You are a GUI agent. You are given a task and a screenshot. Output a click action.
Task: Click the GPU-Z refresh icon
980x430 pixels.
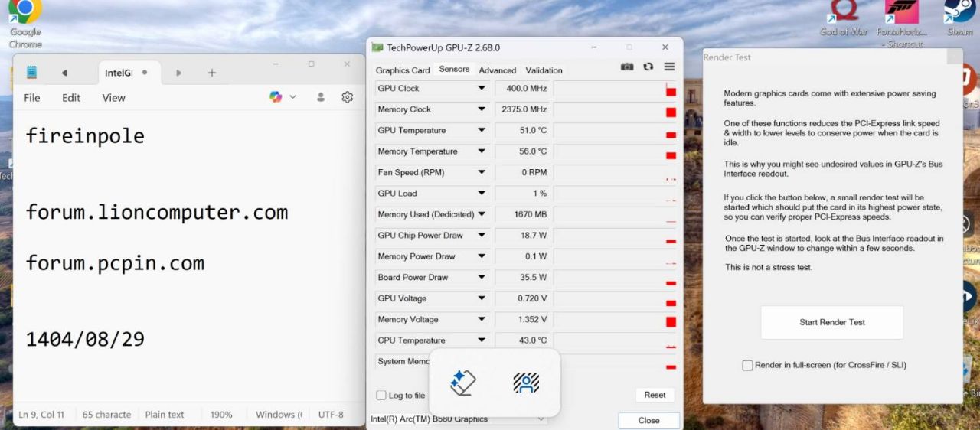(648, 67)
